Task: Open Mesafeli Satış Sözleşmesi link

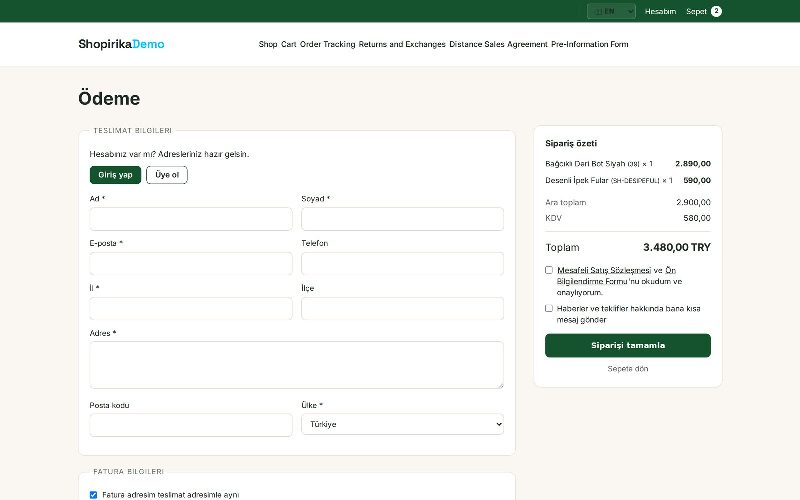Action: 604,270
